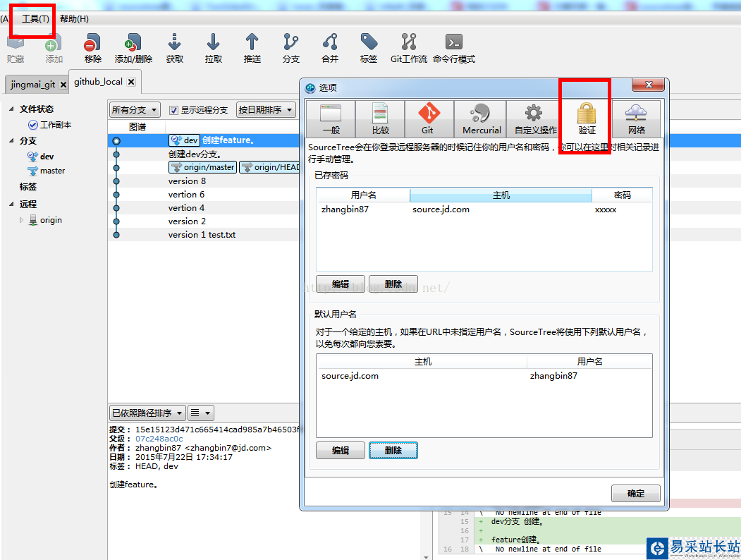Open command line mode (命令行模式)
741x560 pixels.
point(453,48)
